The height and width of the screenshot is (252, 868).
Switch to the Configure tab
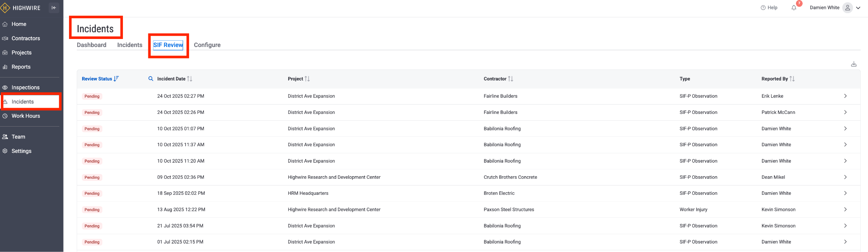(x=207, y=45)
